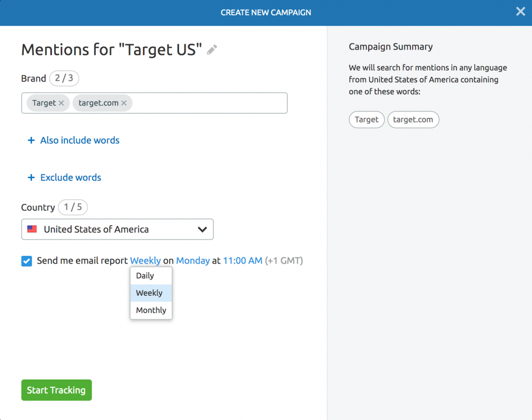Click plus icon next to Also include words

tap(31, 141)
